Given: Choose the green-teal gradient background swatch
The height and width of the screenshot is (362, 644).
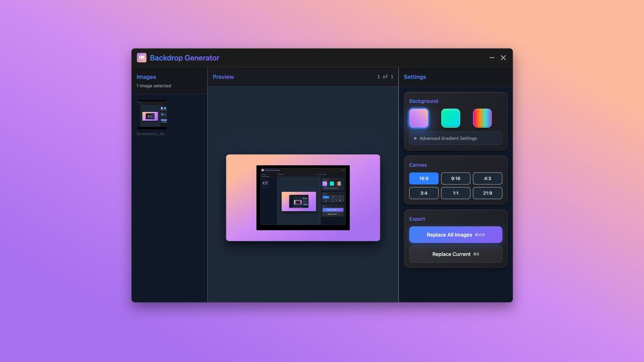Looking at the screenshot, I should click(451, 118).
